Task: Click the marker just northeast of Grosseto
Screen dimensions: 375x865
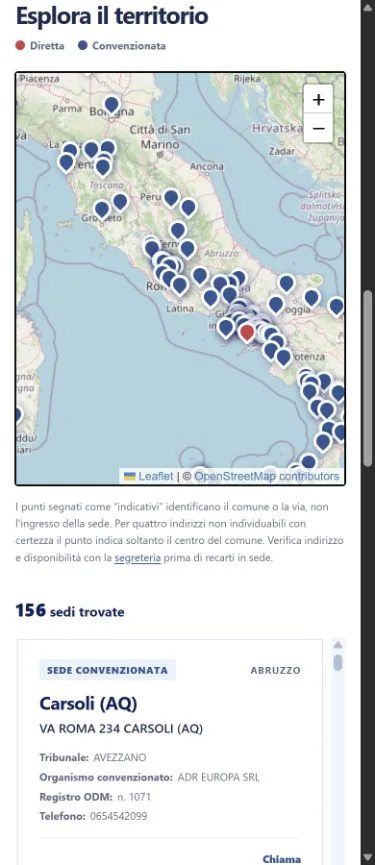Action: point(120,202)
